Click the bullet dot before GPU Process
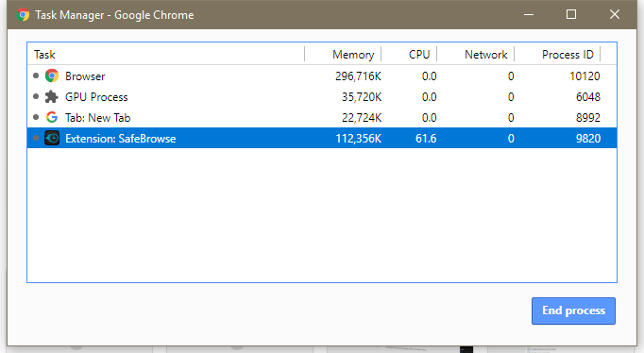This screenshot has width=644, height=353. pos(36,96)
